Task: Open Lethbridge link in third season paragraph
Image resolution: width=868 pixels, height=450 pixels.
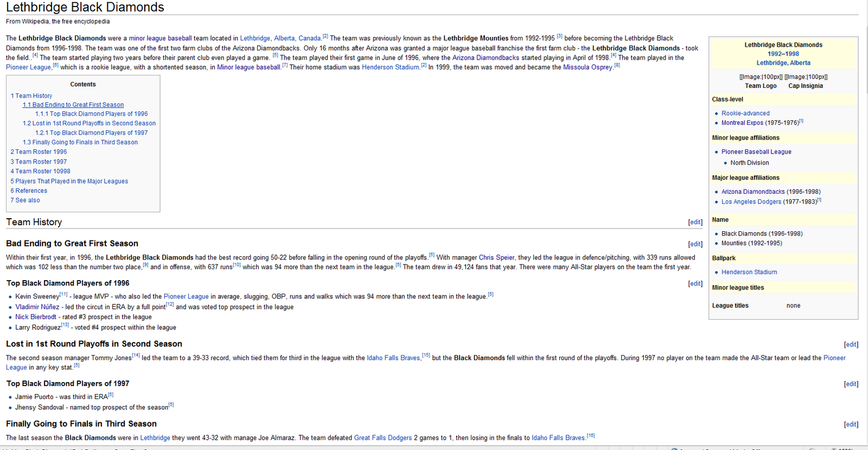Action: [x=155, y=438]
